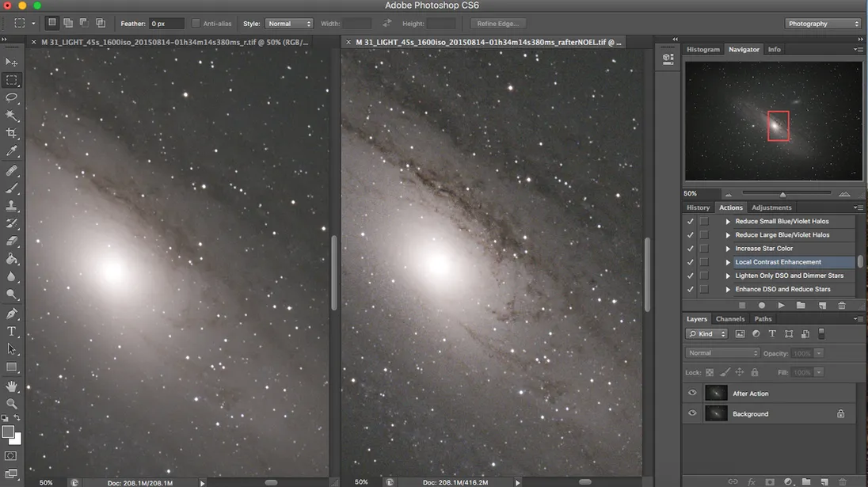This screenshot has width=868, height=487.
Task: Expand the Reduce Small Blue/Violet Halos action
Action: pyautogui.click(x=728, y=222)
